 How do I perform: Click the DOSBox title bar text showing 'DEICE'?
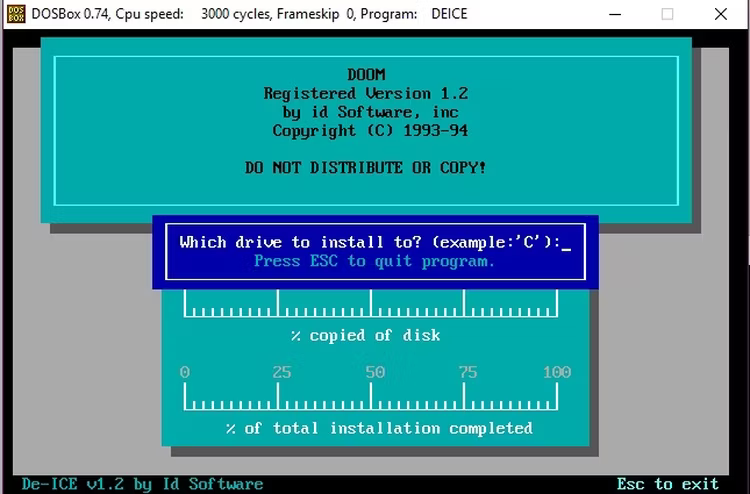(449, 14)
